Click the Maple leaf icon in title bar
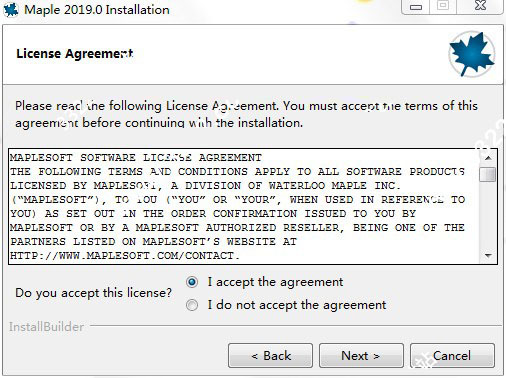The height and width of the screenshot is (378, 506). coord(11,9)
